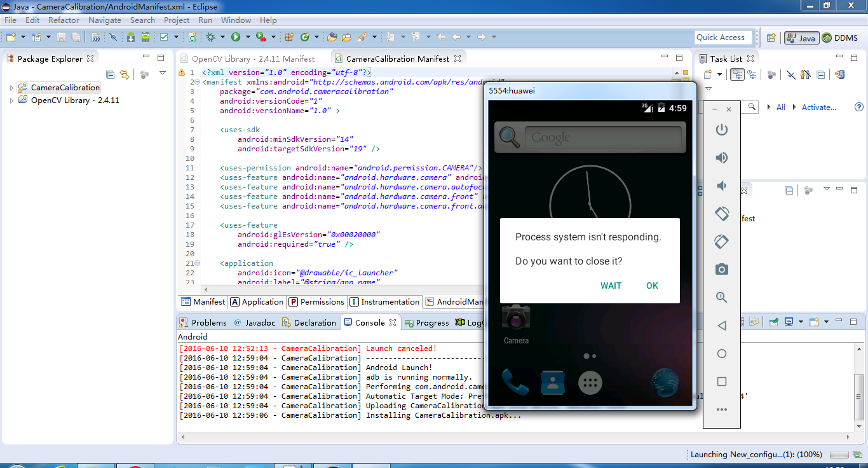Click the Run toolbar button
This screenshot has width=868, height=468.
[236, 38]
